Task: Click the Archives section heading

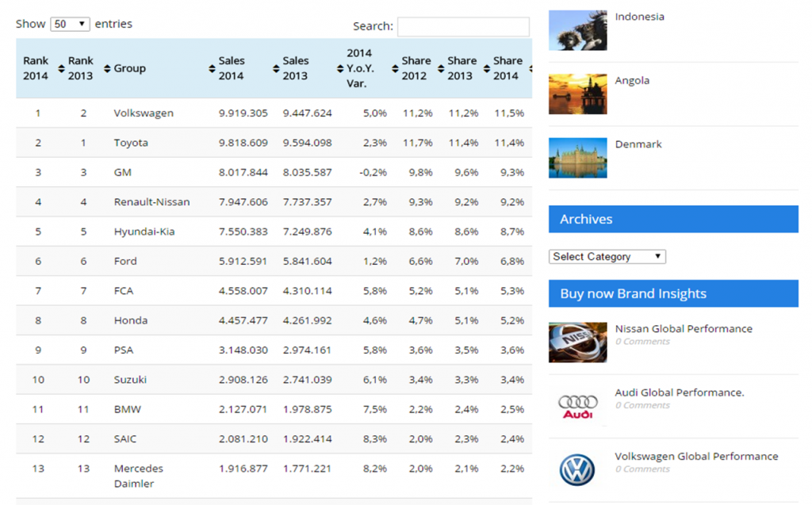Action: tap(673, 219)
